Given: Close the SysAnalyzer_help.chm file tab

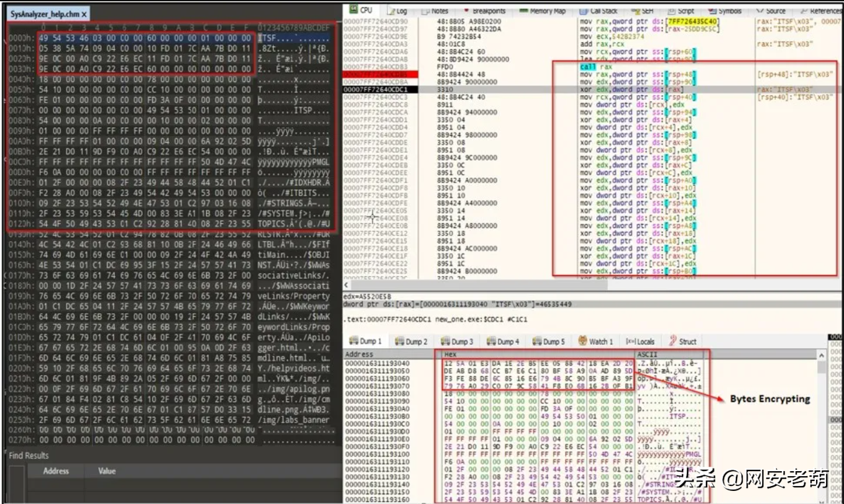Looking at the screenshot, I should point(85,14).
